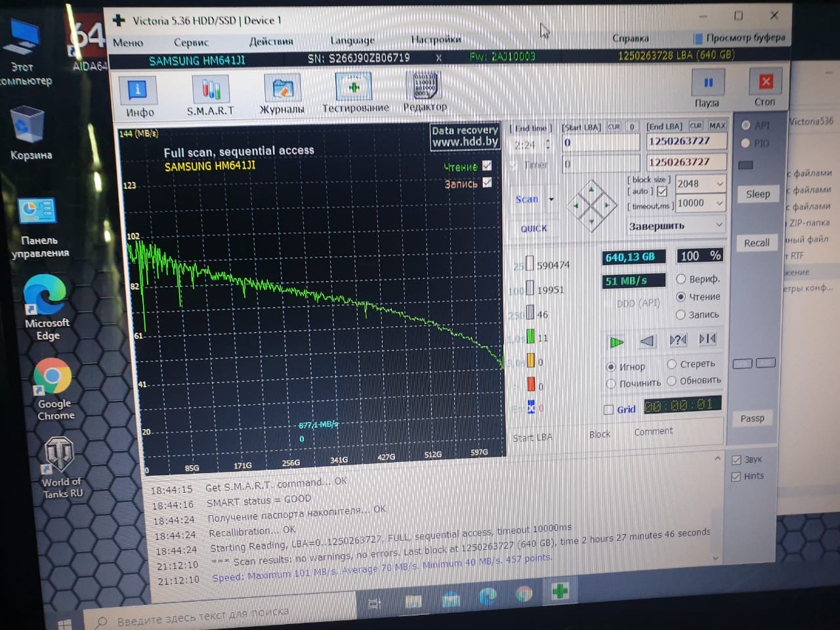The height and width of the screenshot is (630, 840).
Task: Click the up arrow on navigation diamond
Action: point(591,190)
